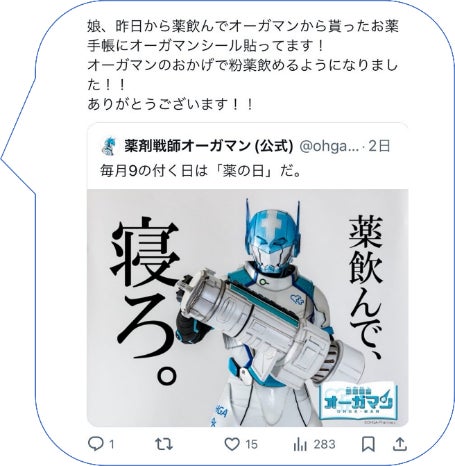Open quoted text 毎月9の付く日は「薬の日」だ。
This screenshot has height=466, width=455.
click(x=201, y=171)
